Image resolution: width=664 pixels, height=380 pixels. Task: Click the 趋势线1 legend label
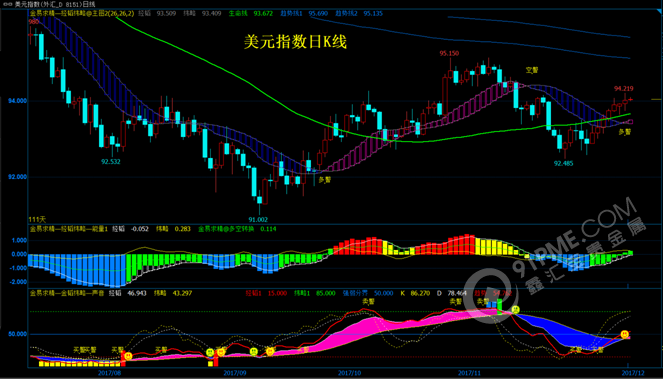[291, 14]
